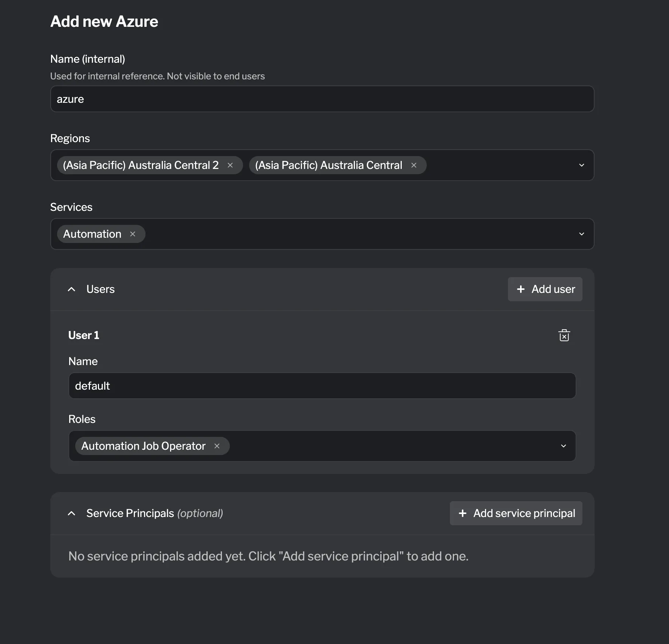Open the Regions dropdown chevron
Screen dimensions: 669x644
tap(581, 165)
